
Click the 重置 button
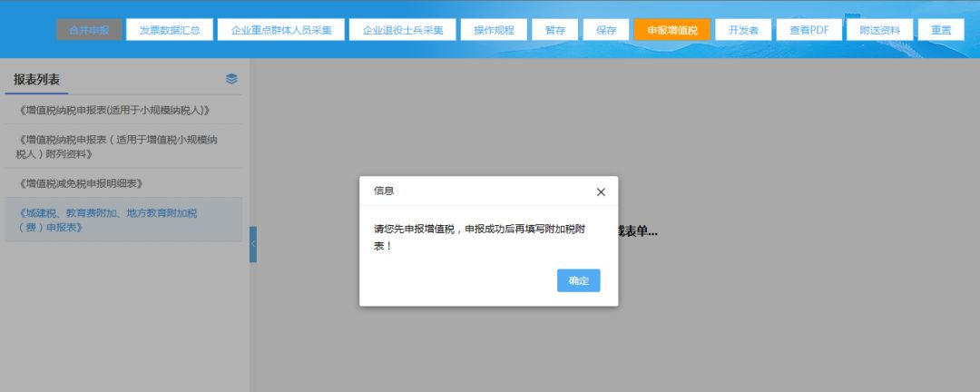point(940,30)
